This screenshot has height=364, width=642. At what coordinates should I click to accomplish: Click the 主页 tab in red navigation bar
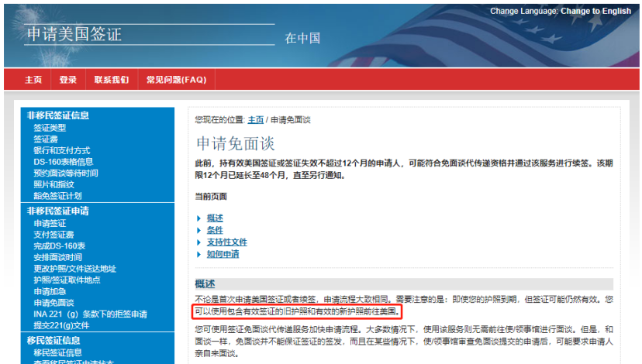[x=33, y=80]
